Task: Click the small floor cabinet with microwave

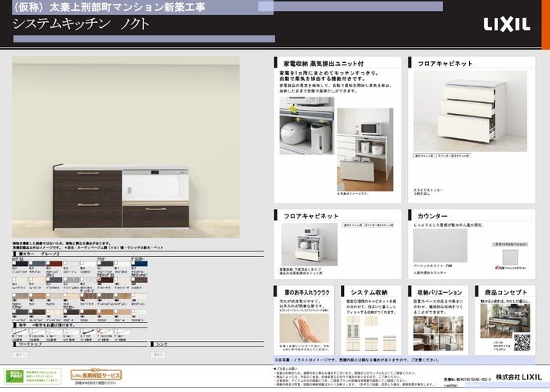Action: (310, 244)
